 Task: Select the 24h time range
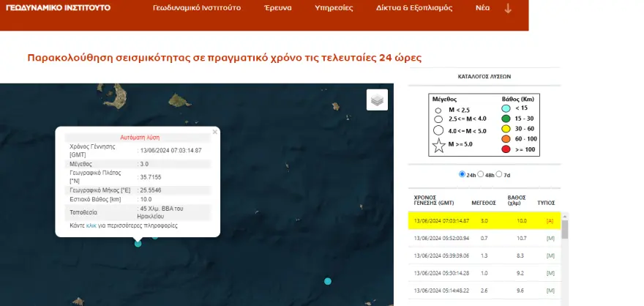click(462, 174)
